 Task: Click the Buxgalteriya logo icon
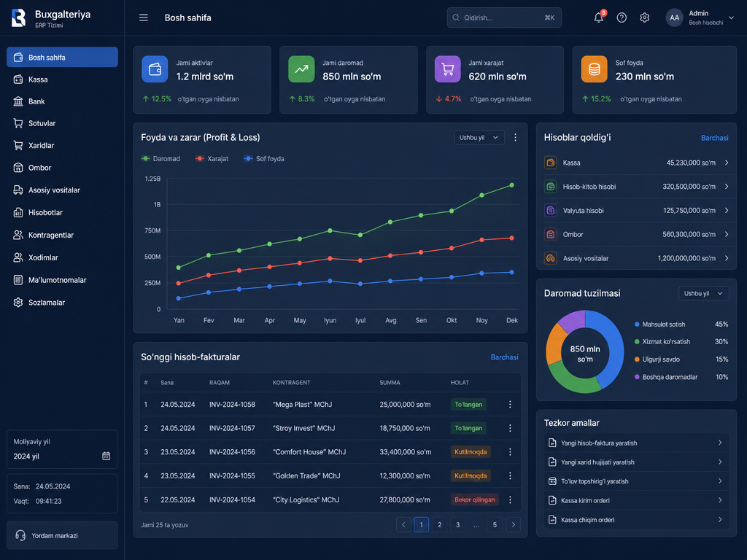pos(18,18)
